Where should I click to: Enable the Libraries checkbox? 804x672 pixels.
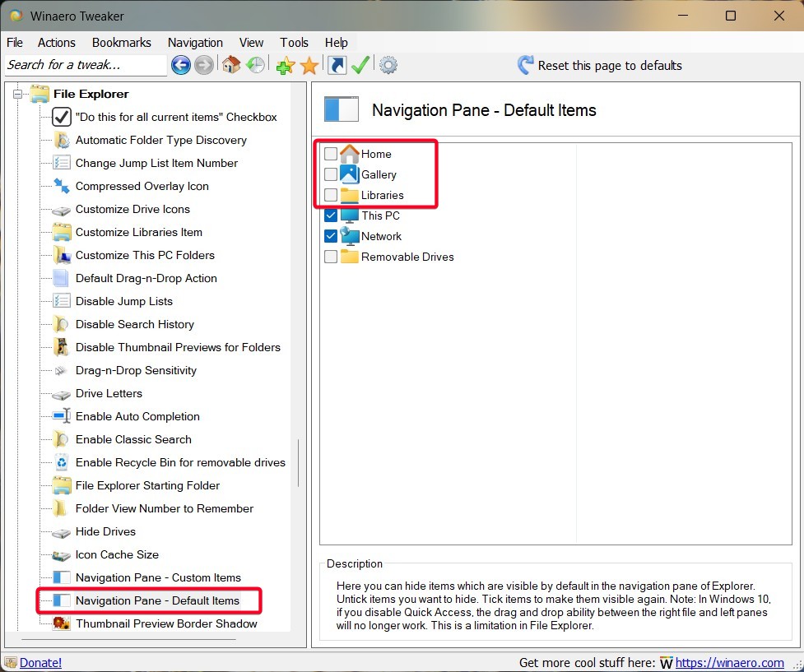(x=331, y=195)
